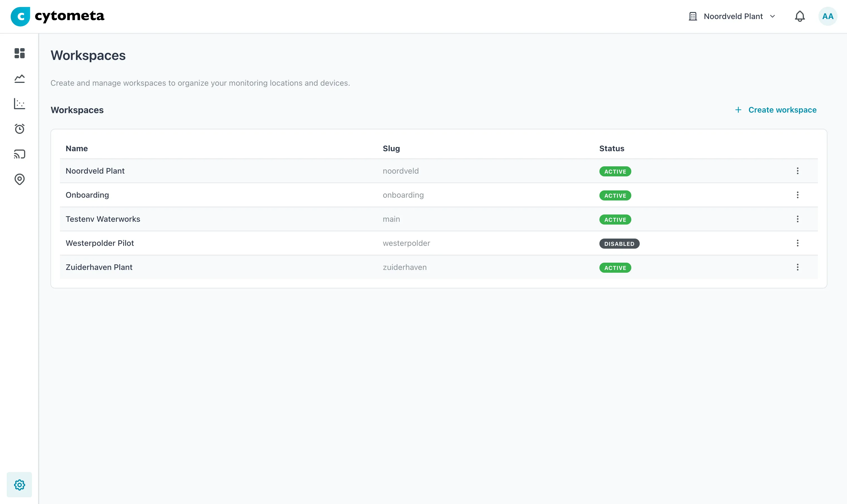Click the Slug column header

coord(391,148)
